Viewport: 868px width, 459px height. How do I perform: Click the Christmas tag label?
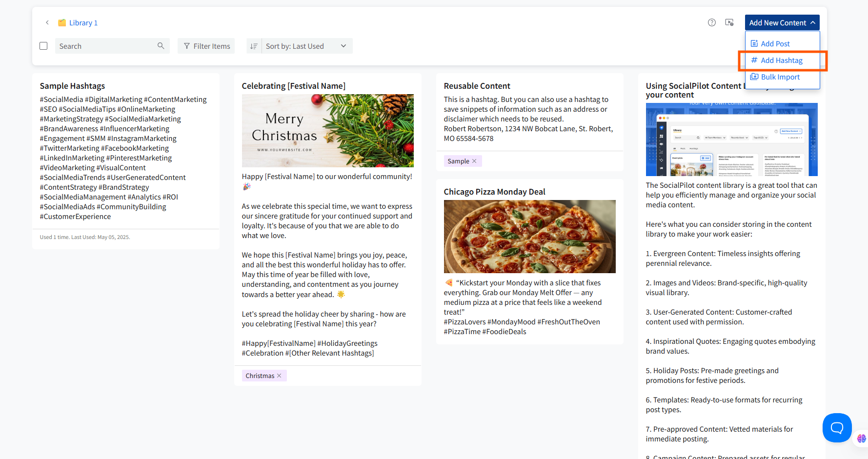coord(260,376)
